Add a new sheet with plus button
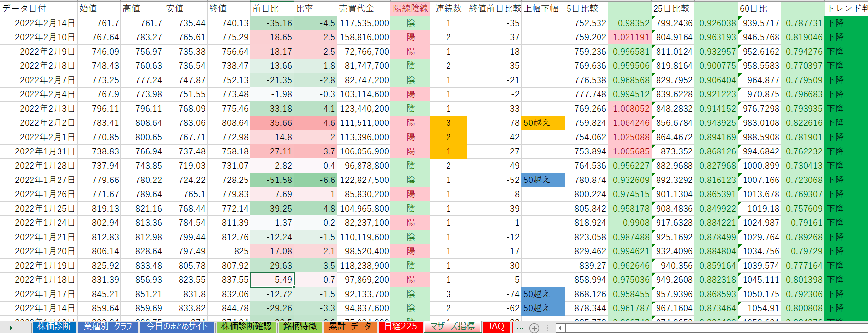The width and height of the screenshot is (868, 333). tap(534, 328)
